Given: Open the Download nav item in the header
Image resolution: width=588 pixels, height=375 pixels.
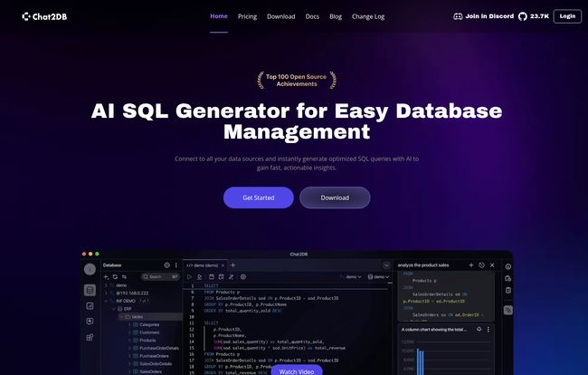Looking at the screenshot, I should tap(280, 16).
